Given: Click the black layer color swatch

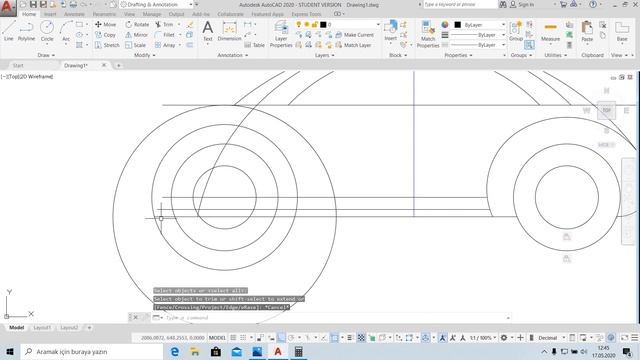Looking at the screenshot, I should tap(323, 24).
